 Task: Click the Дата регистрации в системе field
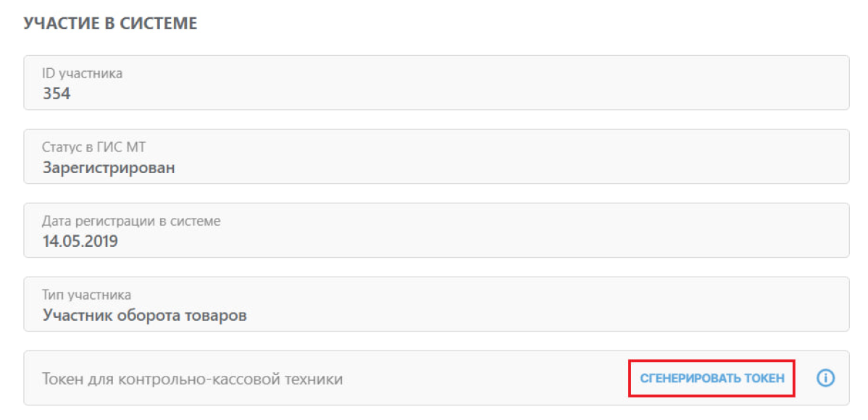point(436,230)
